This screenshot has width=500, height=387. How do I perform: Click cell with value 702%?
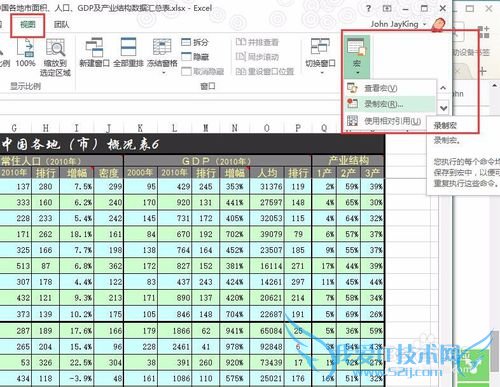235,234
